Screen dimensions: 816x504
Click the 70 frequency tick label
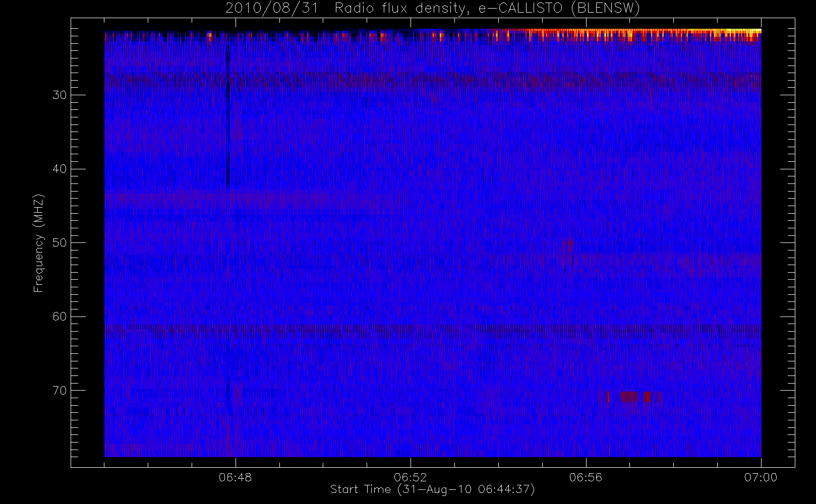(60, 391)
